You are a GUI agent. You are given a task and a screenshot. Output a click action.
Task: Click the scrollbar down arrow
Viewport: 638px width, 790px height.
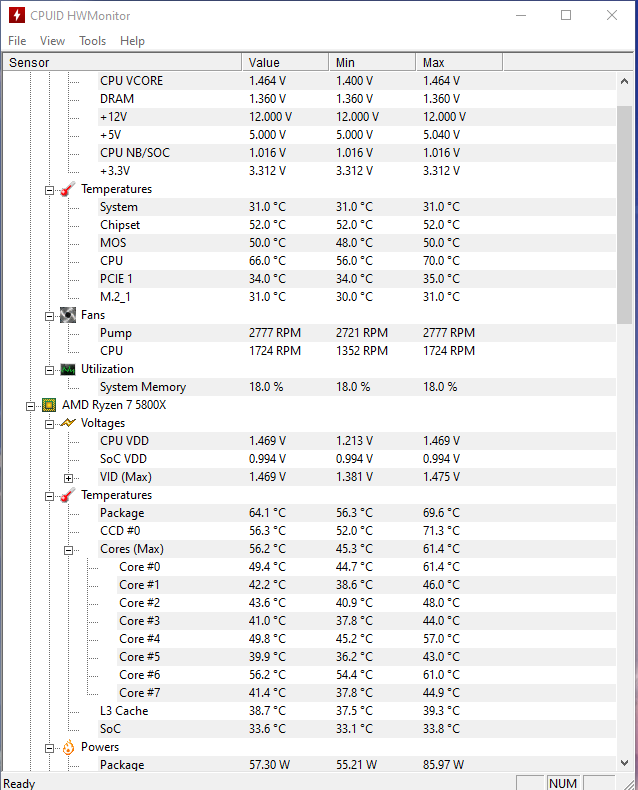[x=624, y=763]
